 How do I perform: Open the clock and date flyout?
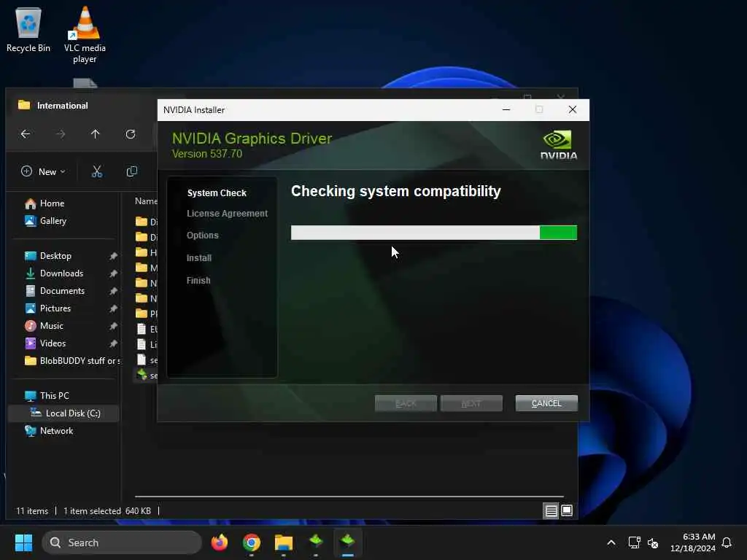(x=693, y=542)
